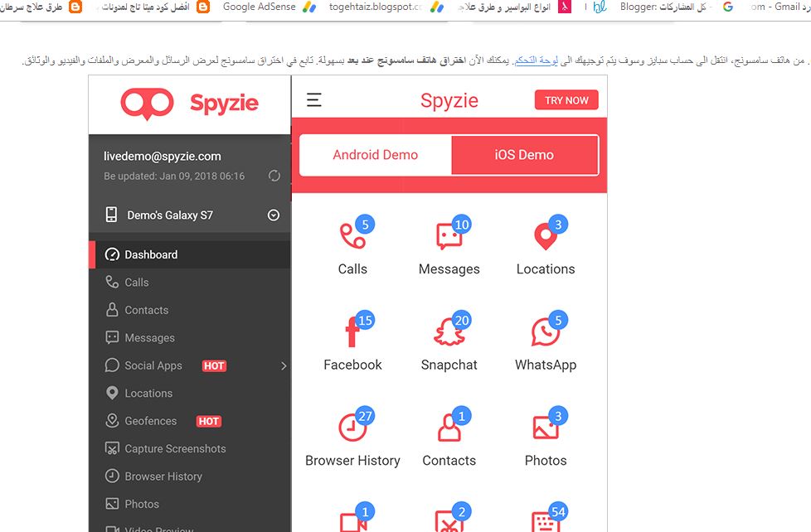Click the refresh icon beside the update date
Viewport: 811px width, 532px height.
point(274,176)
